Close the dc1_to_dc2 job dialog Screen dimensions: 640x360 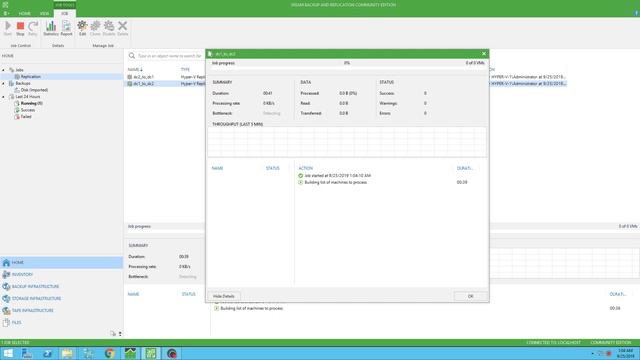484,53
